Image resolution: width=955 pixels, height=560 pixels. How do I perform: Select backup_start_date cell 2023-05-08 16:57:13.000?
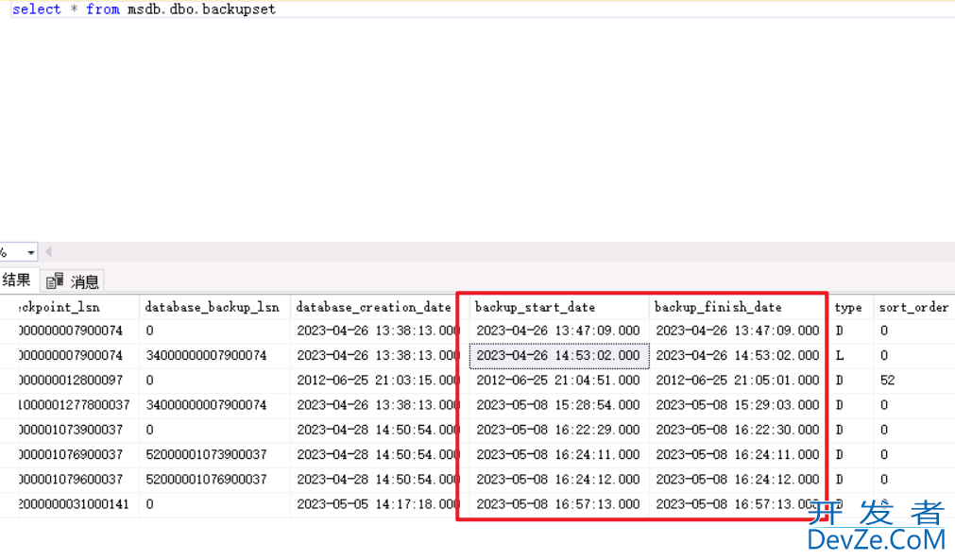pyautogui.click(x=558, y=504)
